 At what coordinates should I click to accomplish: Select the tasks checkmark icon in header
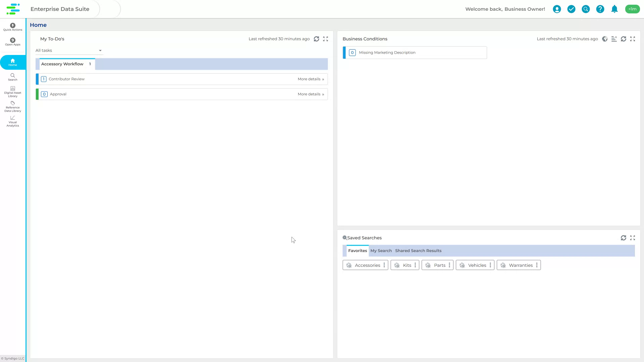click(x=571, y=9)
